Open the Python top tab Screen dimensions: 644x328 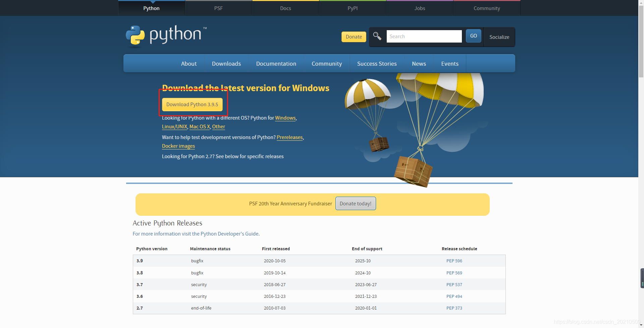click(151, 8)
